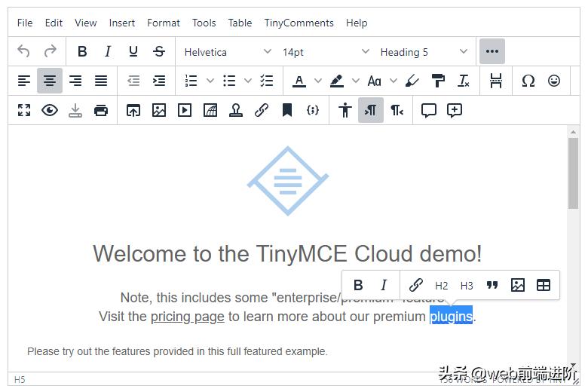Clear formatting with the Tx icon
This screenshot has width=588, height=392.
pyautogui.click(x=464, y=81)
